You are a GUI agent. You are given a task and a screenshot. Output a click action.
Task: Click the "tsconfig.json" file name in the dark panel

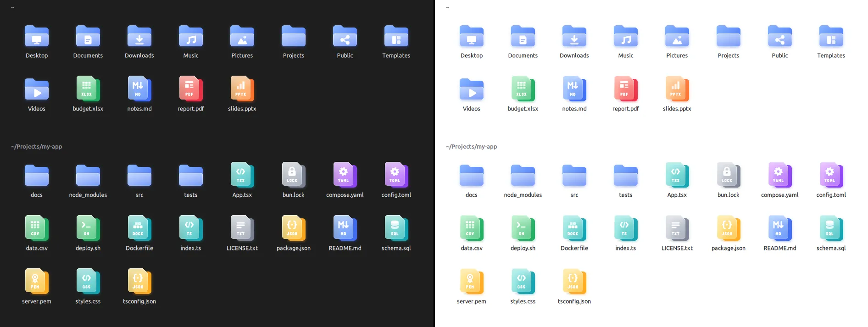pyautogui.click(x=139, y=301)
